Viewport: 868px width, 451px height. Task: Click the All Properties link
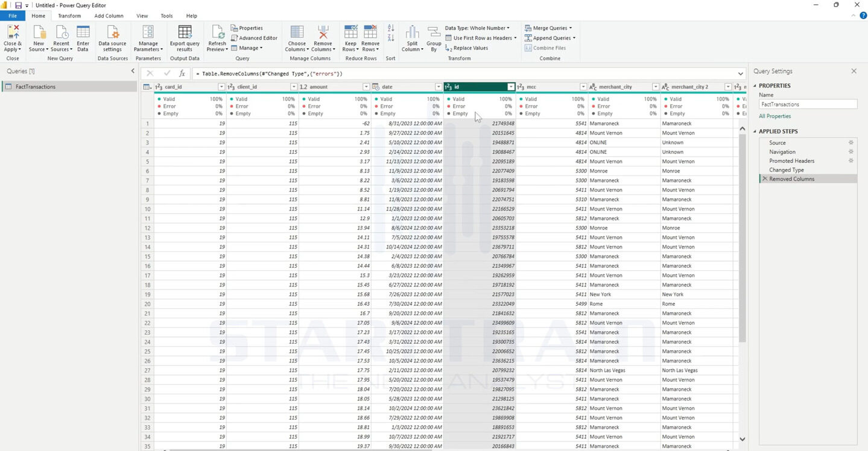pos(775,116)
